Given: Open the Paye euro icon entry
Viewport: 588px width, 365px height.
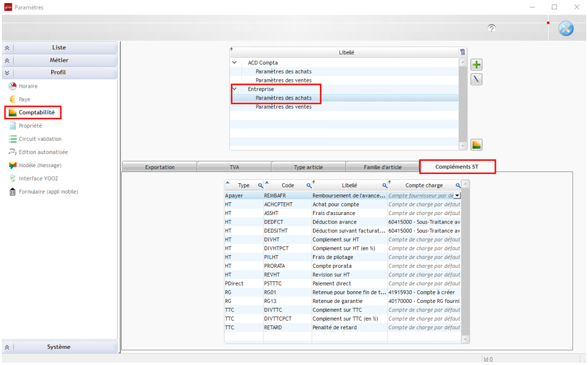Looking at the screenshot, I should tap(24, 99).
